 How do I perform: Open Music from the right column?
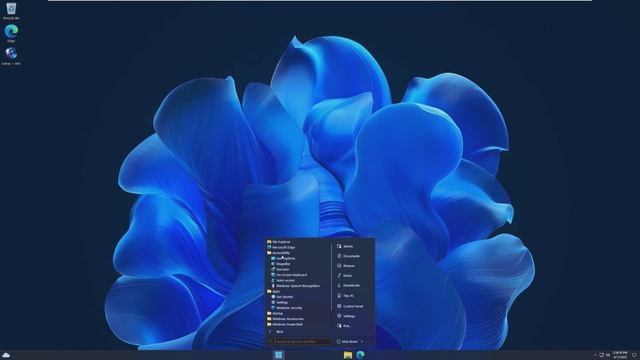point(344,276)
